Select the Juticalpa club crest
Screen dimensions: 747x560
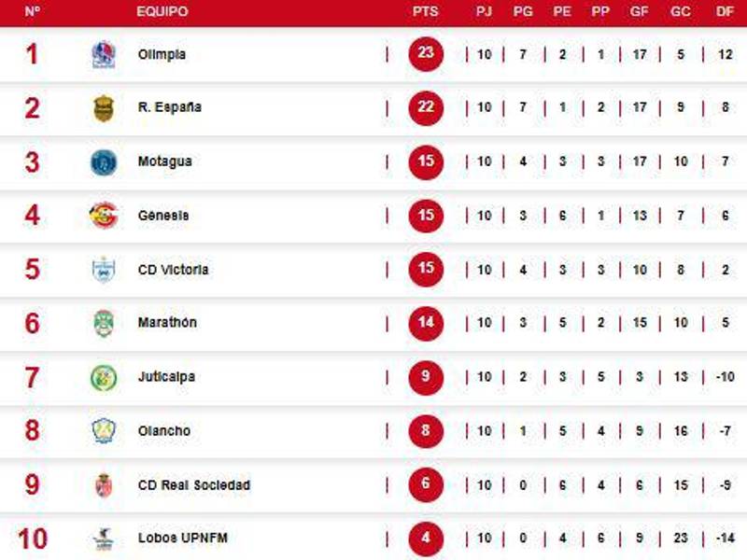pyautogui.click(x=104, y=378)
